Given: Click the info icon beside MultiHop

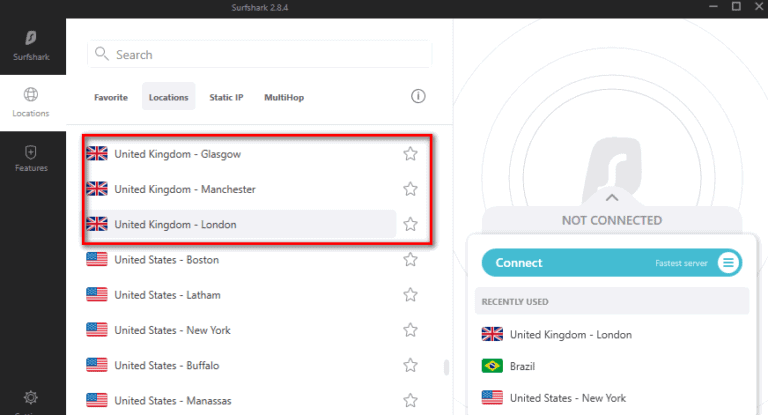Looking at the screenshot, I should [418, 97].
